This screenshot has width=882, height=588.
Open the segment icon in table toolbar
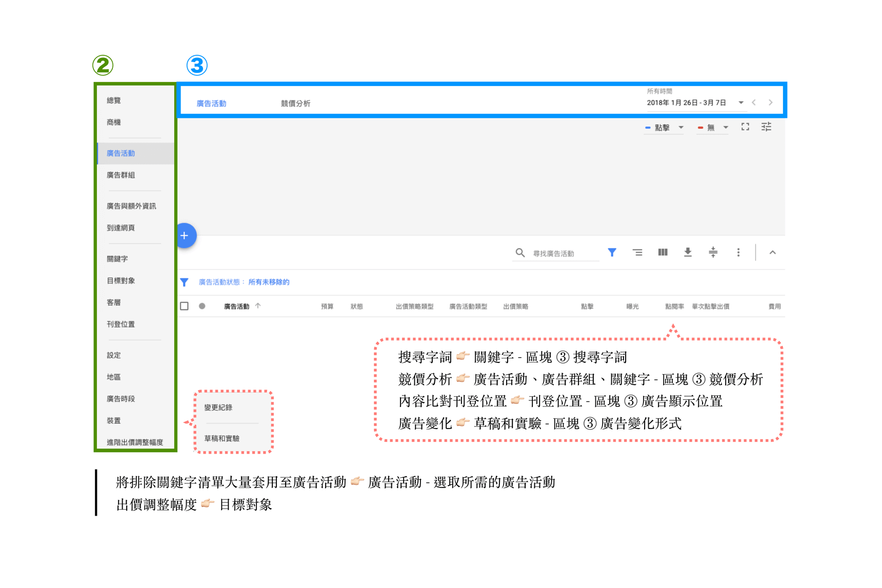click(x=637, y=252)
